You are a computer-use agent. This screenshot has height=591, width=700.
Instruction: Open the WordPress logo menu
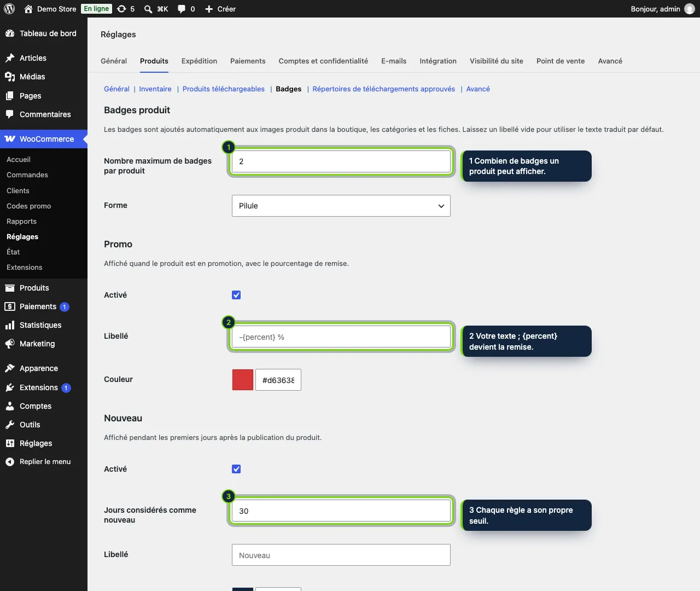[x=9, y=9]
